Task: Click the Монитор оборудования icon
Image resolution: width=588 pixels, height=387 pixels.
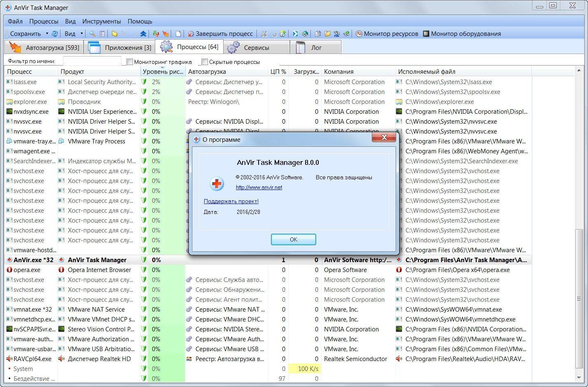Action: [426, 34]
